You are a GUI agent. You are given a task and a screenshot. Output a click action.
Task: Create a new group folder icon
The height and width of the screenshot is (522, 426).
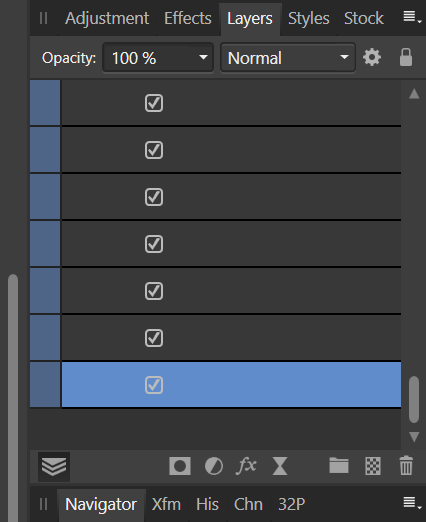coord(339,465)
